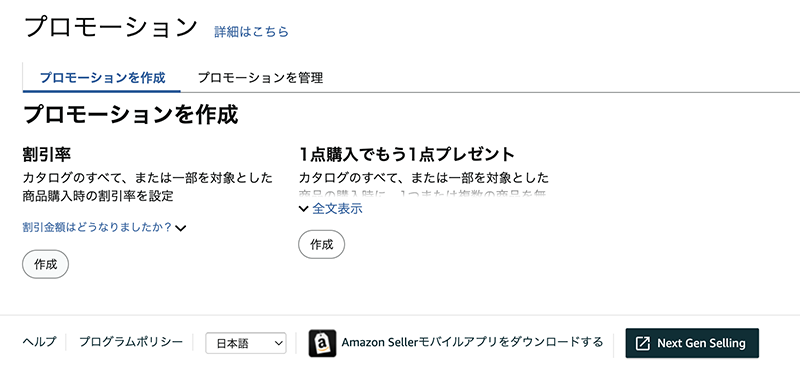Click the プロモーション page title
800x385 pixels.
tap(111, 28)
